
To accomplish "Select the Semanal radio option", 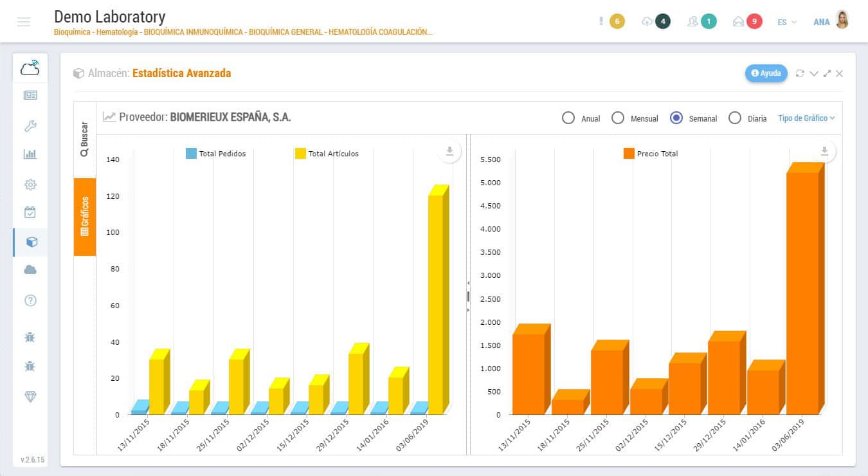I will (x=676, y=118).
